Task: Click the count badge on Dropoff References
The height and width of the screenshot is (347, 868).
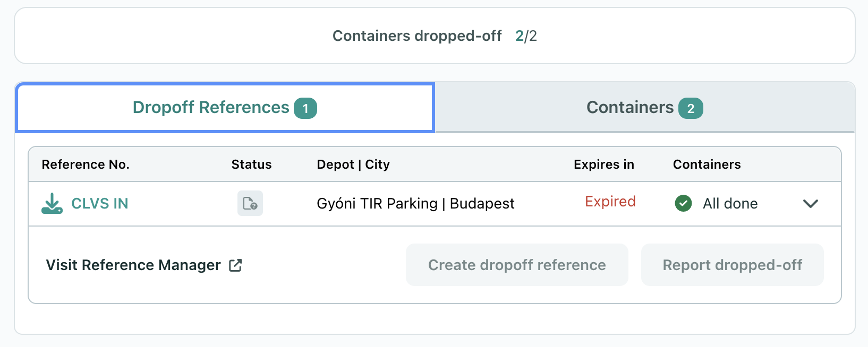Action: (305, 108)
